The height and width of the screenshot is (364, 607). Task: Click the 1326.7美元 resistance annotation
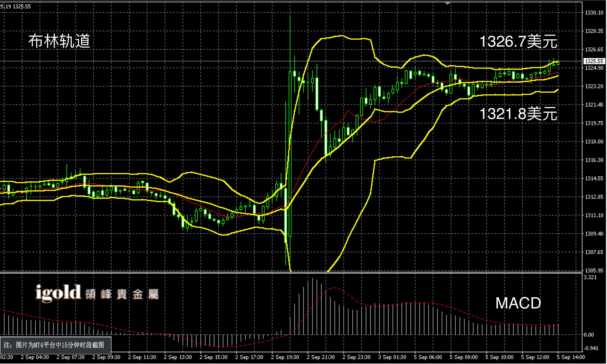tap(518, 41)
